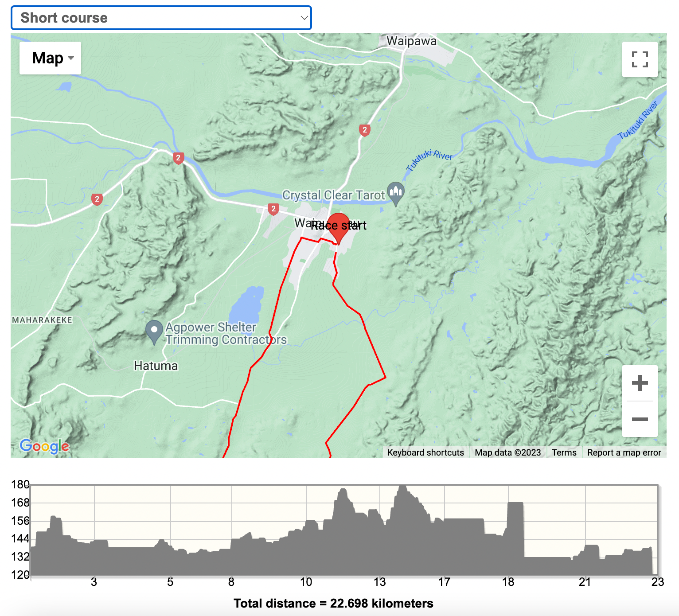The width and height of the screenshot is (679, 616).
Task: Toggle fullscreen map view
Action: pos(640,59)
